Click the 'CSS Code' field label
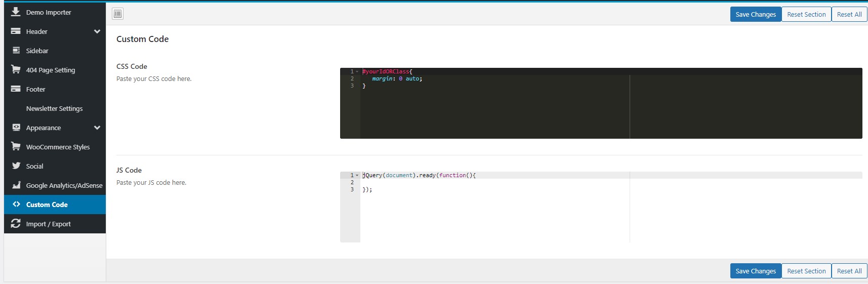The width and height of the screenshot is (868, 284). 132,66
